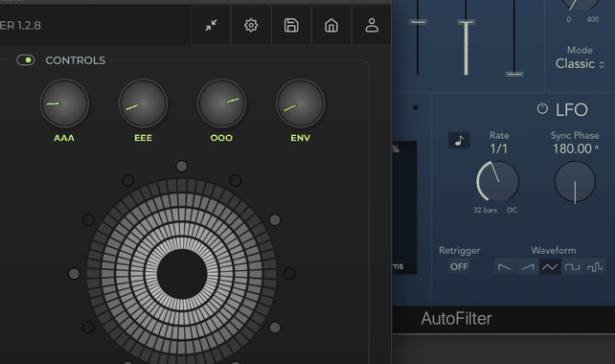Select the square LFO waveform
Screen dimensions: 615x364
(x=572, y=267)
